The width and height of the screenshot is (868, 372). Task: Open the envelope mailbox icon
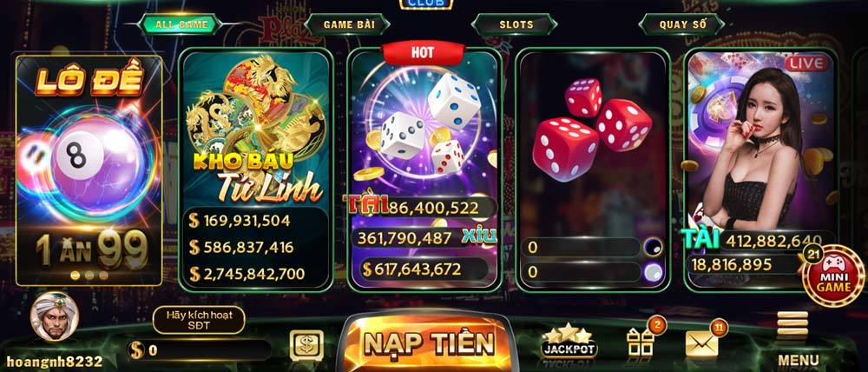(x=702, y=344)
